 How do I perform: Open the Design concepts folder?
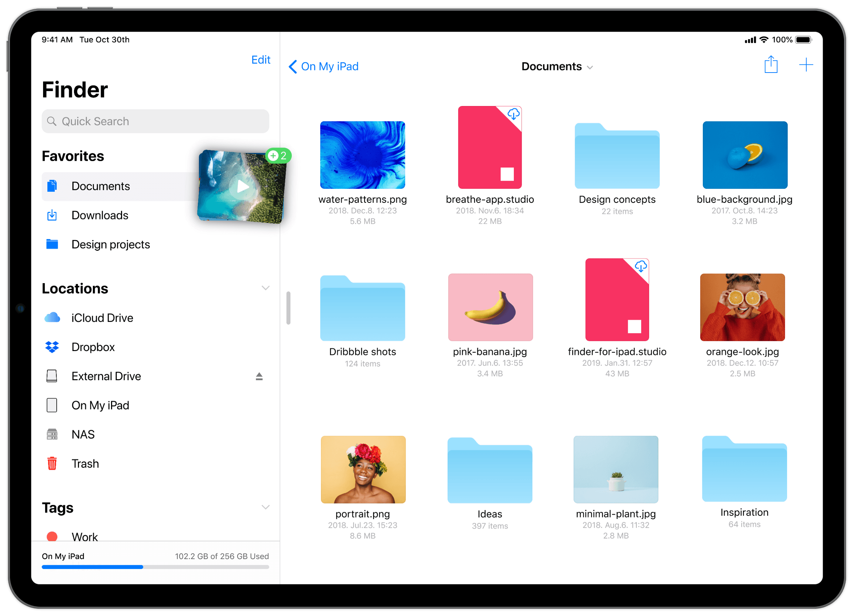(x=617, y=156)
